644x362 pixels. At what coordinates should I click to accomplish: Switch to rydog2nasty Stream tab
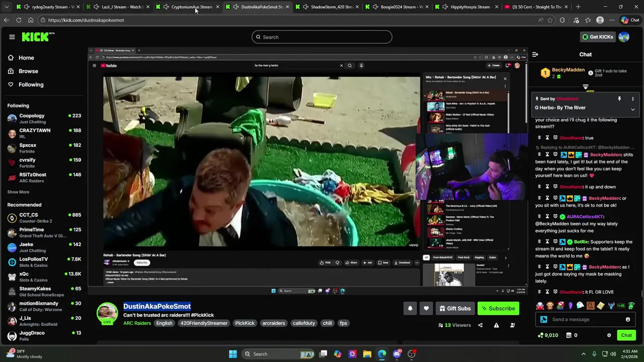pos(49,7)
